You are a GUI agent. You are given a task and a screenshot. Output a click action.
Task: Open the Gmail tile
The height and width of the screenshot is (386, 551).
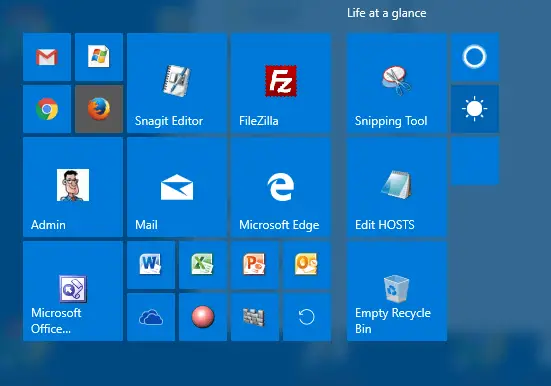coord(47,57)
